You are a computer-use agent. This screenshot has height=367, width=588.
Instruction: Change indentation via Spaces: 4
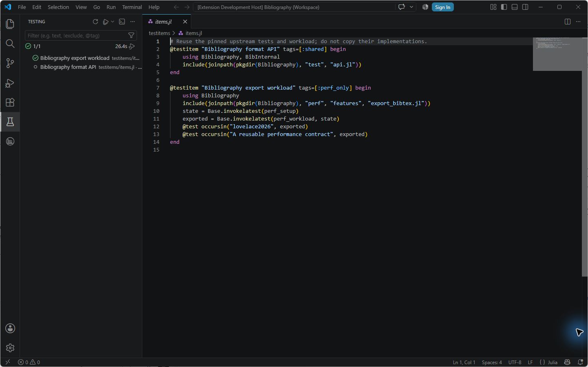click(492, 362)
